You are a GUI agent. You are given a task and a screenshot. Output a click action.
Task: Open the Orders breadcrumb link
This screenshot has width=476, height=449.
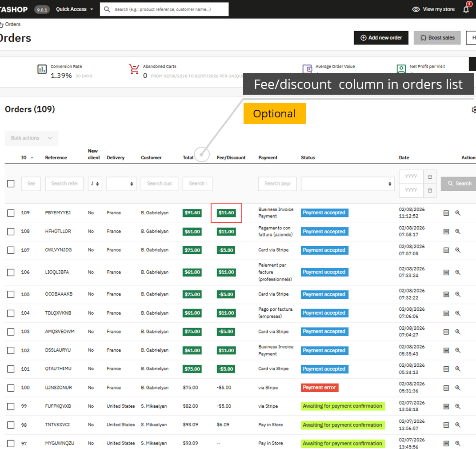click(12, 24)
